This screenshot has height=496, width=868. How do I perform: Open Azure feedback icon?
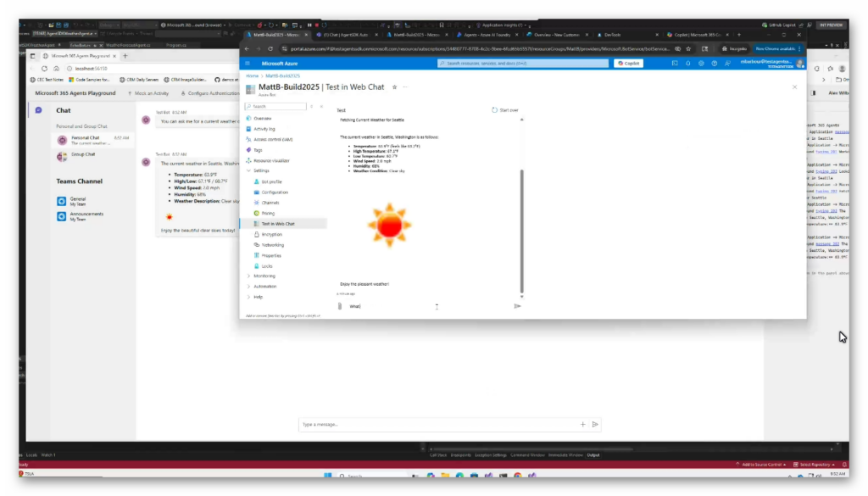point(728,63)
